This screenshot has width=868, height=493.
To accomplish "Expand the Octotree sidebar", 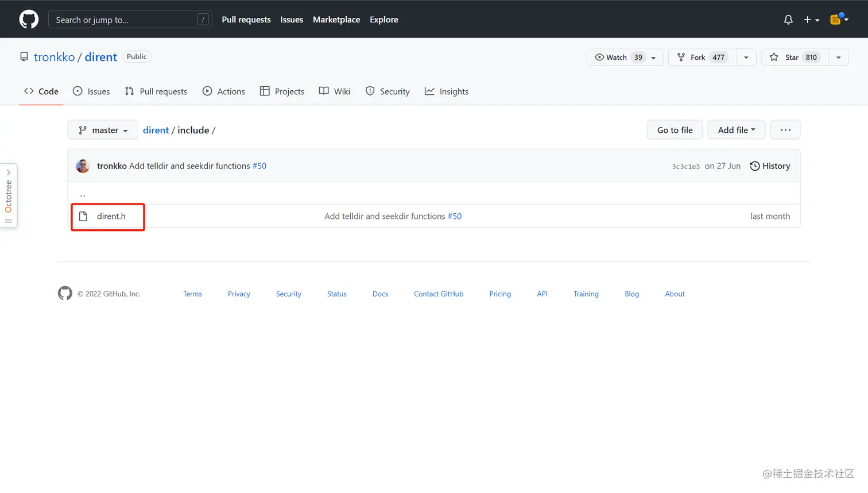I will 9,195.
